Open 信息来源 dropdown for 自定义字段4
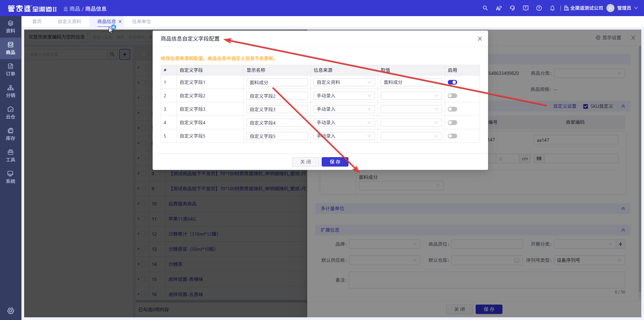 pyautogui.click(x=344, y=123)
